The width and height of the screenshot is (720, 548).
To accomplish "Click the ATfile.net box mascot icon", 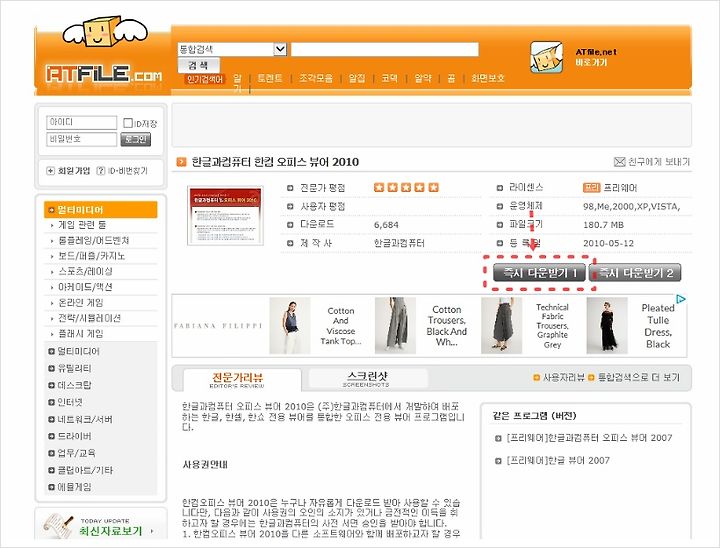I will (546, 57).
